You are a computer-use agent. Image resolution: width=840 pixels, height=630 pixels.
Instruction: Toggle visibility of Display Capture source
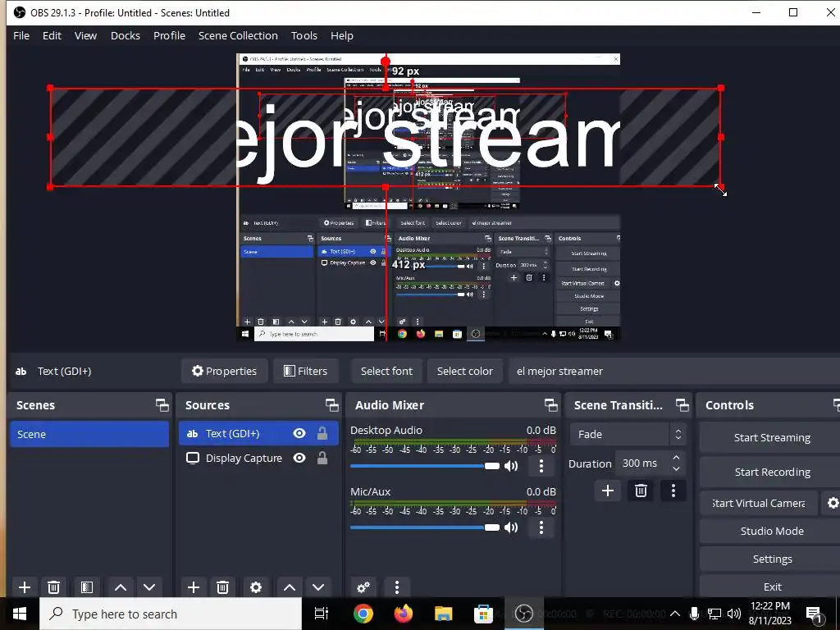(x=299, y=458)
